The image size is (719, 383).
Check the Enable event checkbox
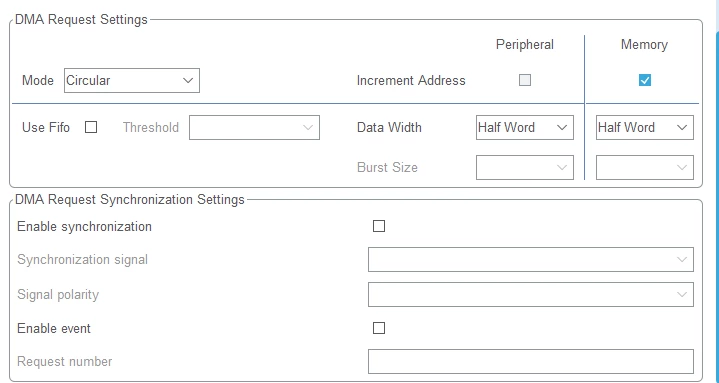click(379, 328)
